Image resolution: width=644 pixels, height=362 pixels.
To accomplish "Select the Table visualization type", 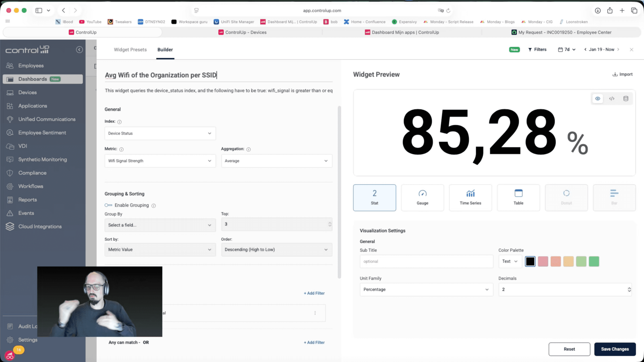I will click(x=518, y=198).
